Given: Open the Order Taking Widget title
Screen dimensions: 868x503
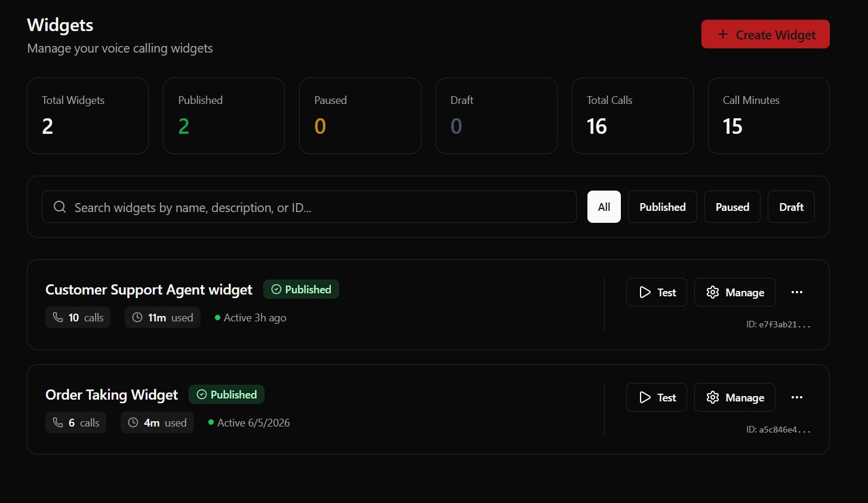Looking at the screenshot, I should [x=112, y=395].
